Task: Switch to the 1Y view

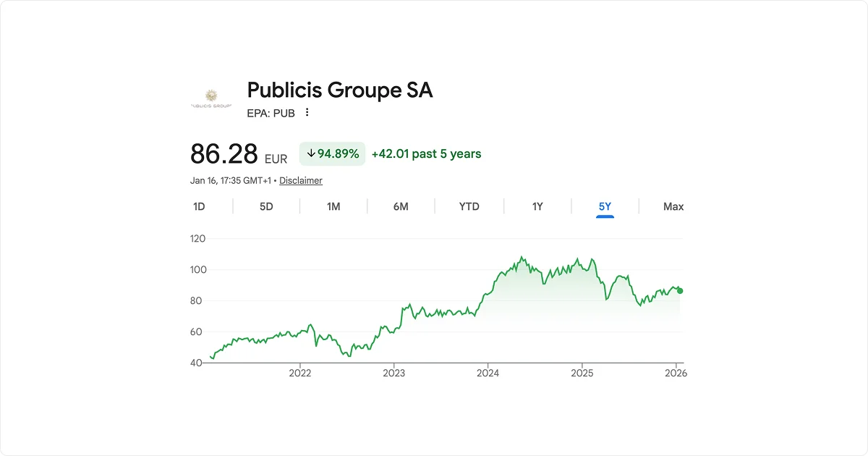Action: (537, 206)
